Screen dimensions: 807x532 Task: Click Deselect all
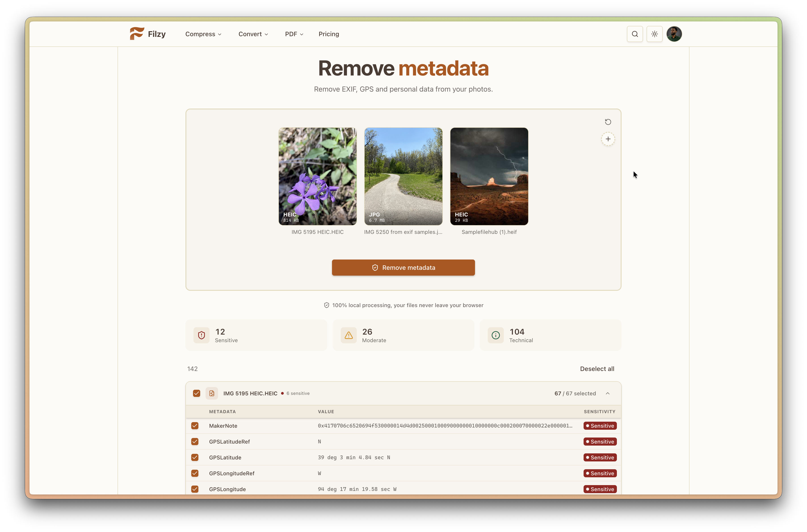[x=597, y=369]
